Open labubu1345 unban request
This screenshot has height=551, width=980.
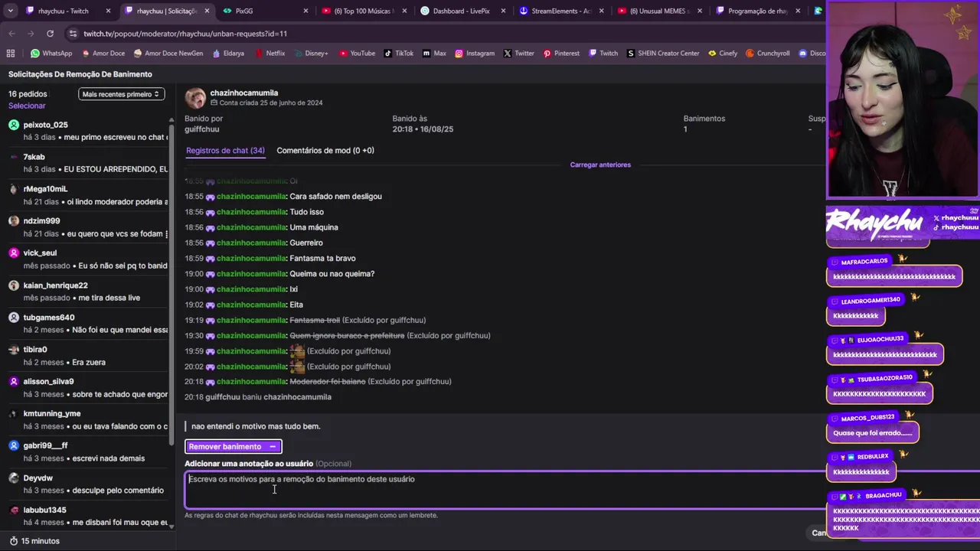[x=88, y=517]
